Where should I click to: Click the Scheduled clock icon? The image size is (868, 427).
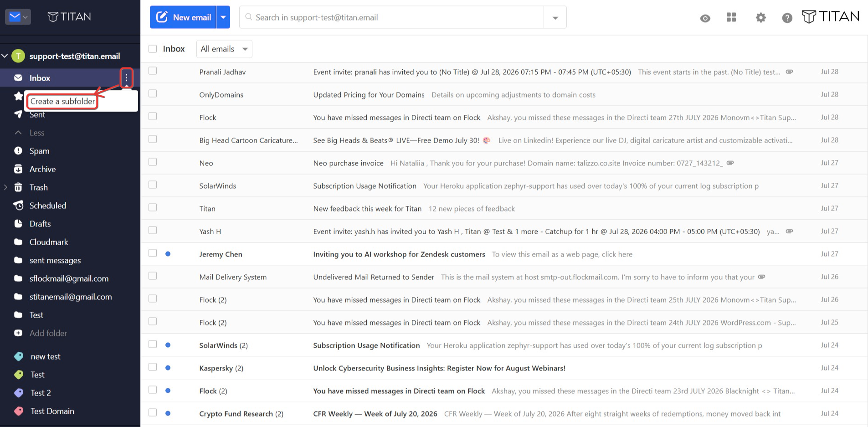[18, 206]
